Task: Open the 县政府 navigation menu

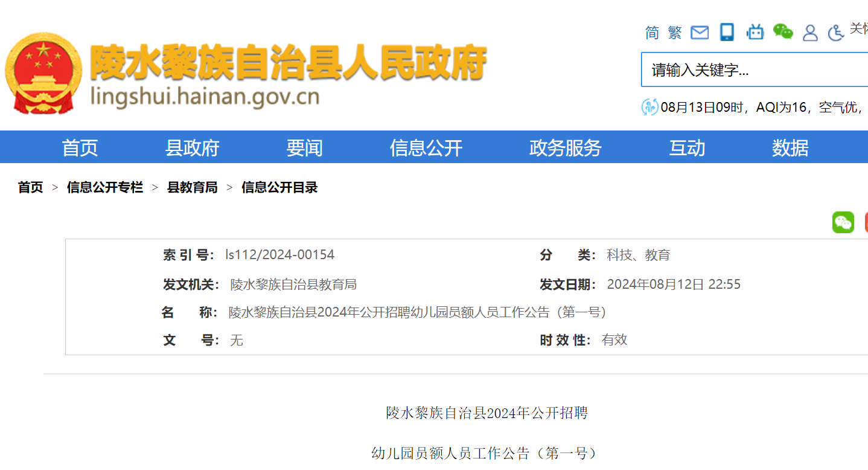Action: click(x=192, y=147)
